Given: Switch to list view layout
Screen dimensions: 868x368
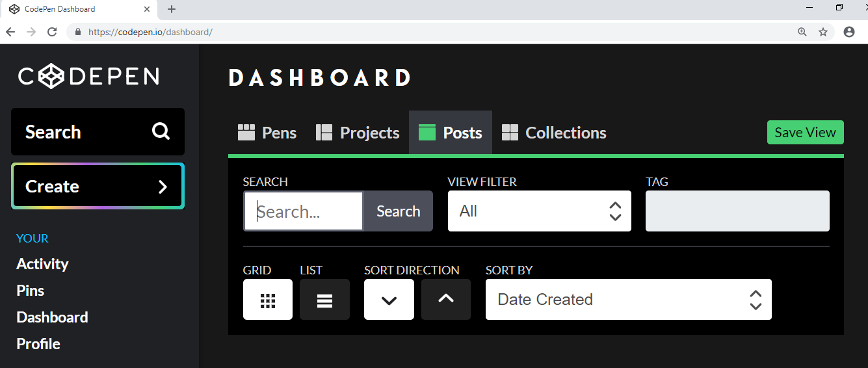Looking at the screenshot, I should [324, 300].
